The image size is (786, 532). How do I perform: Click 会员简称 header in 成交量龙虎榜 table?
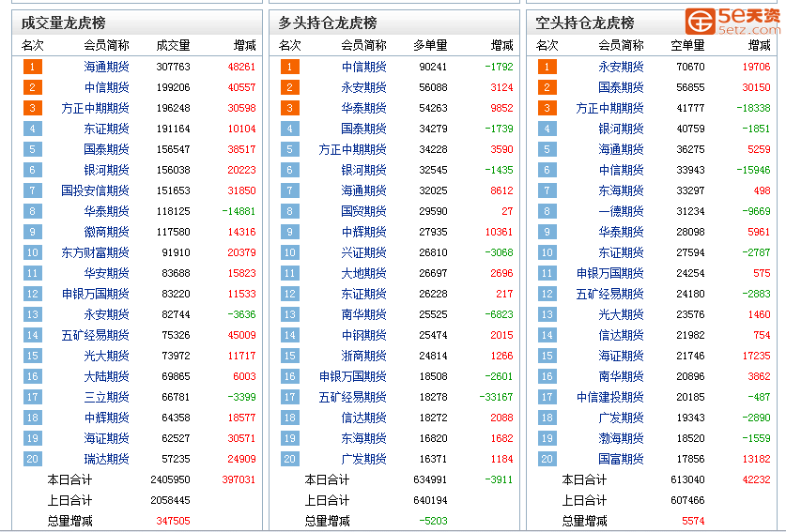[x=106, y=46]
